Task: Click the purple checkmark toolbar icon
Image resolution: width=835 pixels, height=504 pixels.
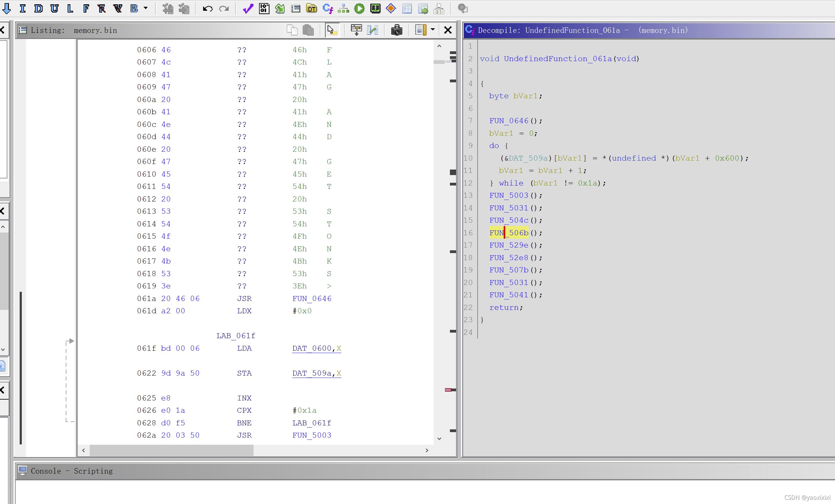Action: (x=248, y=9)
